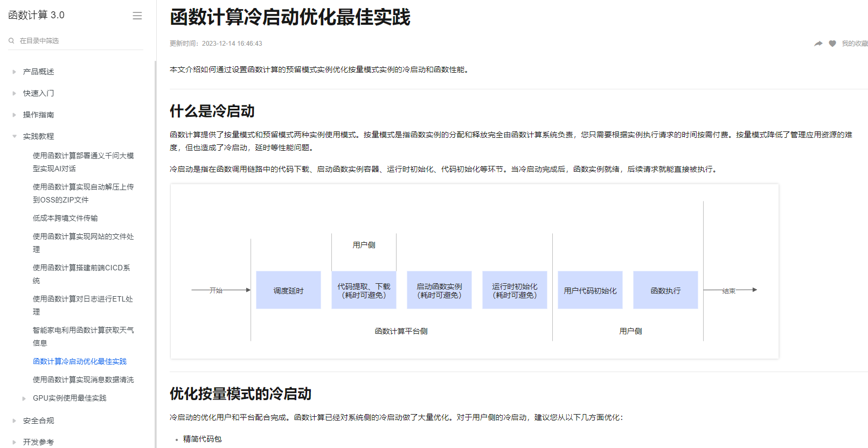This screenshot has width=868, height=448.
Task: Click the 调度延时 box in diagram
Action: coord(288,290)
